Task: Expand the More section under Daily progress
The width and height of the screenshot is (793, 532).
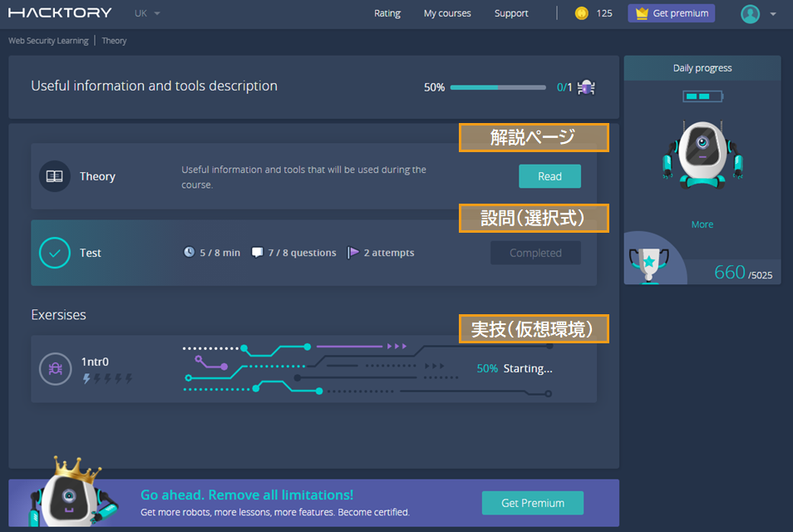Action: coord(702,224)
